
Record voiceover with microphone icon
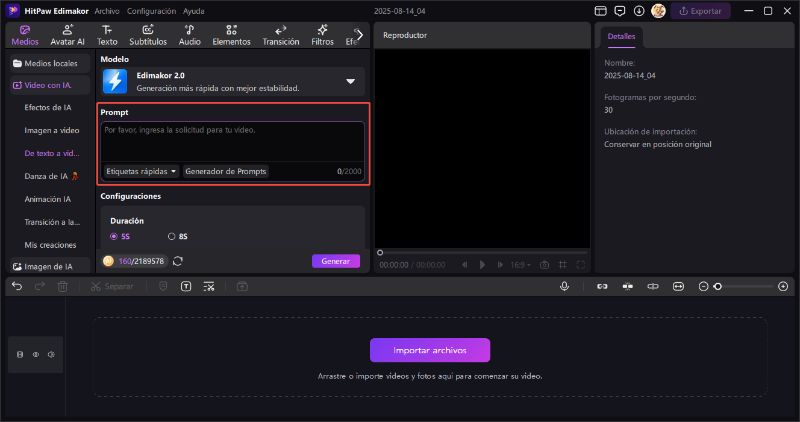(x=564, y=286)
